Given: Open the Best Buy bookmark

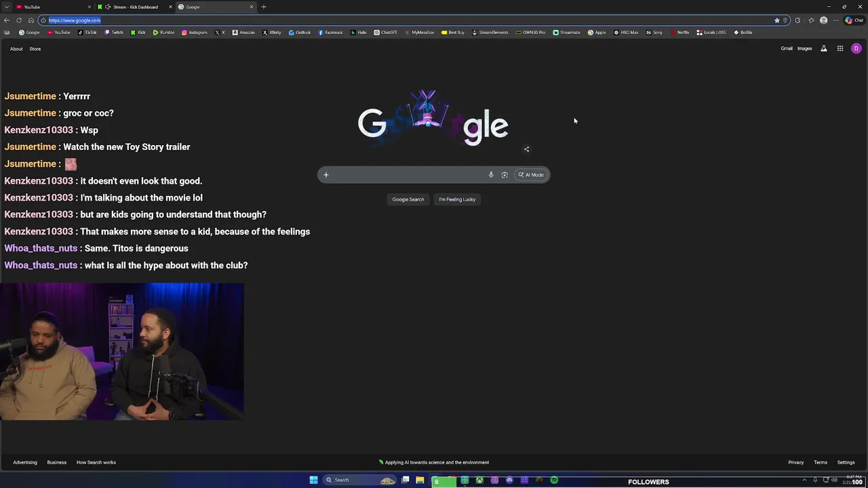Looking at the screenshot, I should click(x=453, y=33).
